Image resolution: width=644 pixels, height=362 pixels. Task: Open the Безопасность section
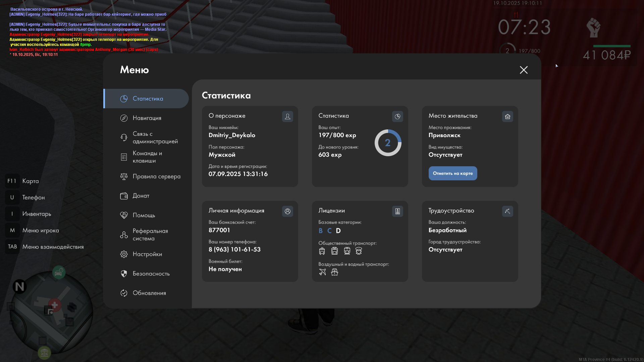click(x=151, y=274)
